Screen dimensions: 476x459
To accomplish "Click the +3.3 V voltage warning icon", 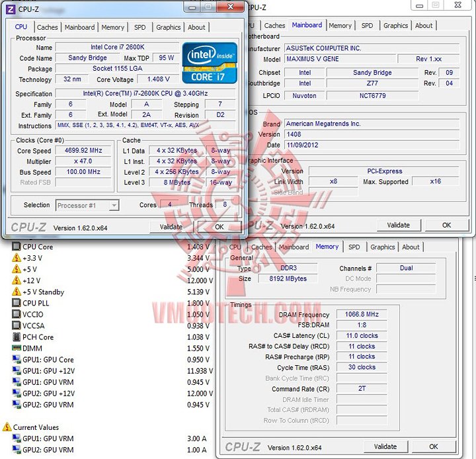I will click(17, 258).
